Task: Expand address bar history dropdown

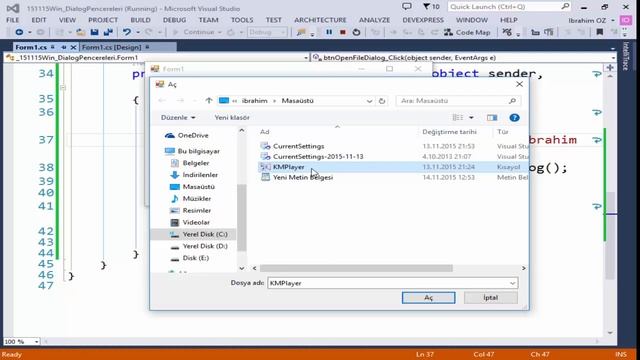Action: 369,101
